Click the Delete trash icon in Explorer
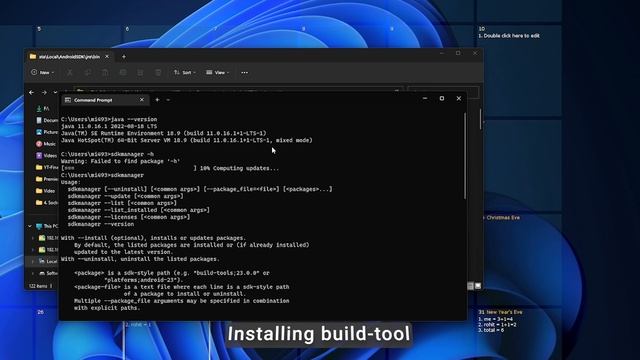This screenshot has width=640, height=360. 158,73
